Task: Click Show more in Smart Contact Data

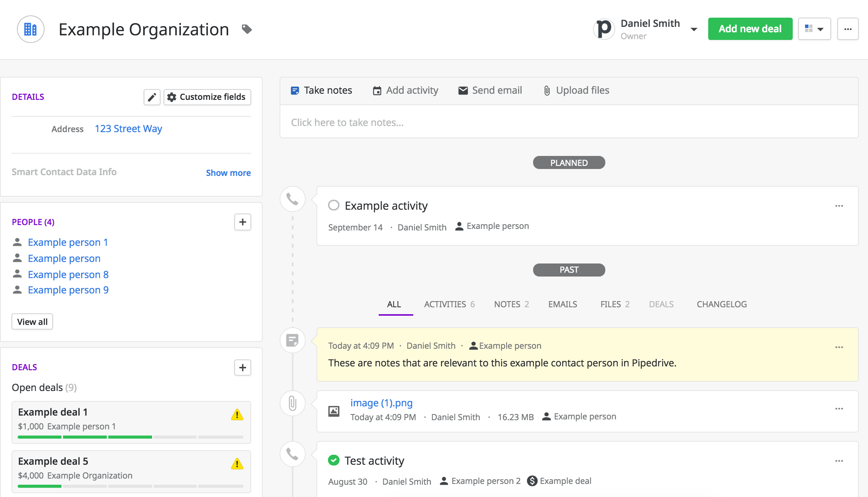Action: click(228, 173)
